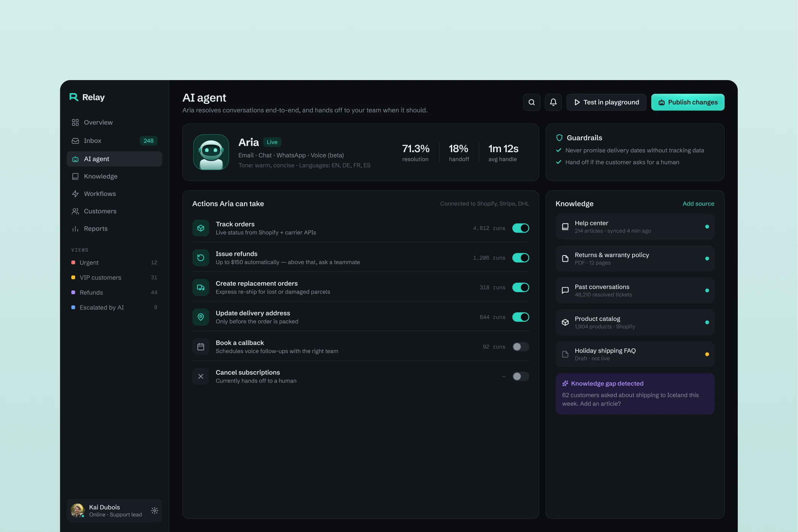Click the Cancel subscriptions X icon
This screenshot has height=532, width=798.
(x=201, y=376)
